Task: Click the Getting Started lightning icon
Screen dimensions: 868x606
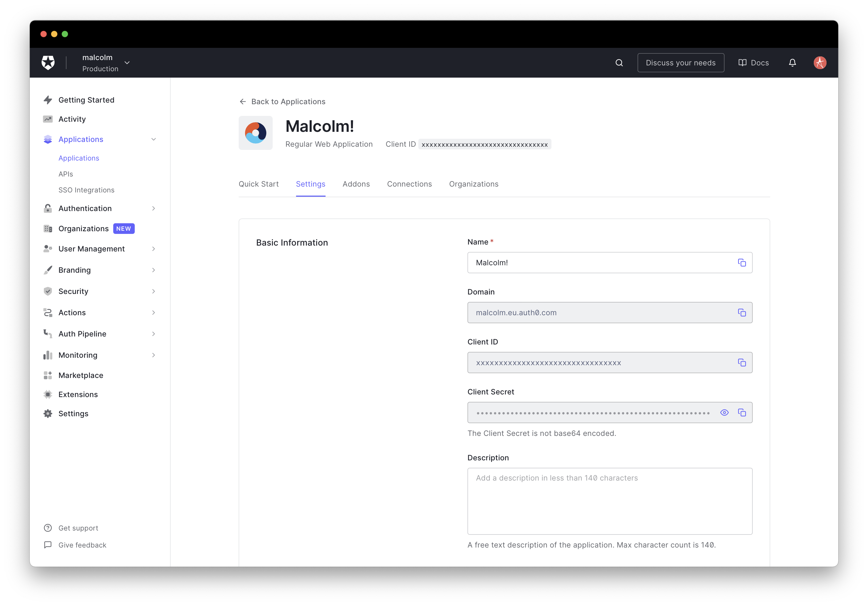Action: (48, 100)
